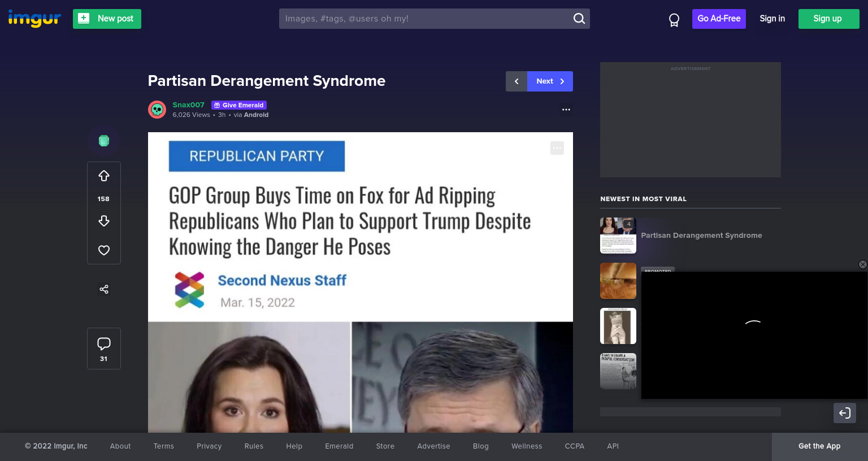Downvote the post
Screen dimensions: 868x461
104,221
